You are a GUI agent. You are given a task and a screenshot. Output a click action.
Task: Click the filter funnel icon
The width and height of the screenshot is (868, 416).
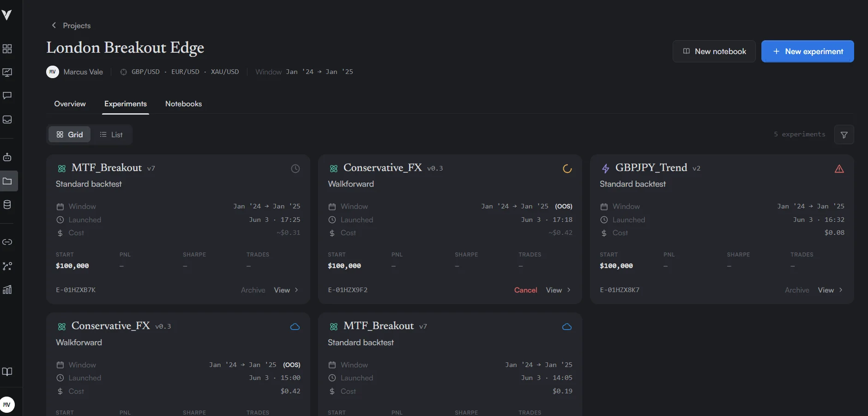tap(844, 135)
